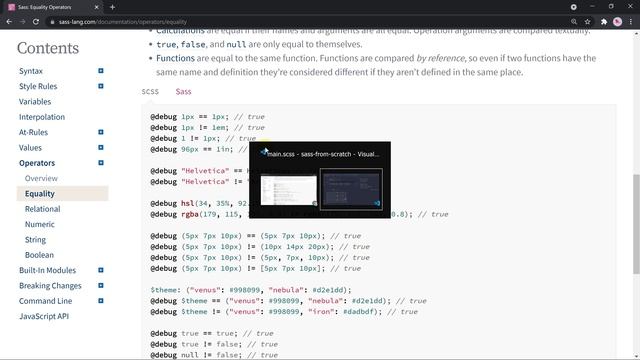This screenshot has height=360, width=640.
Task: Expand the Syntax section in Contents
Action: coord(101,71)
